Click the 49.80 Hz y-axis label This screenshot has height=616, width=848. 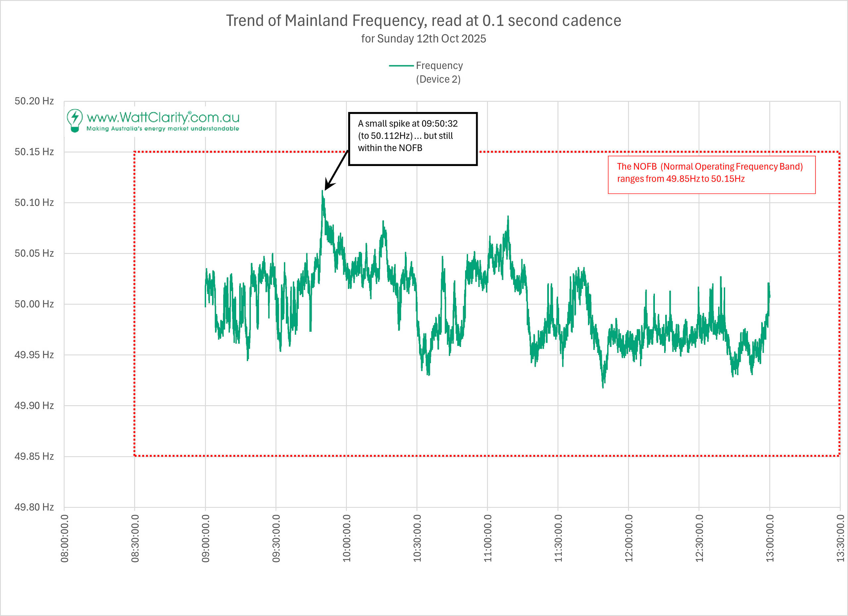tap(34, 507)
